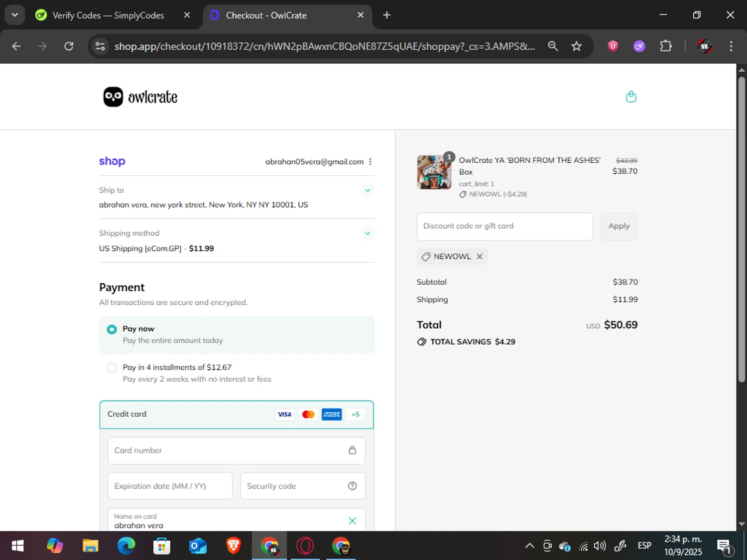The height and width of the screenshot is (560, 747).
Task: Click into the Card number field
Action: coord(237,450)
